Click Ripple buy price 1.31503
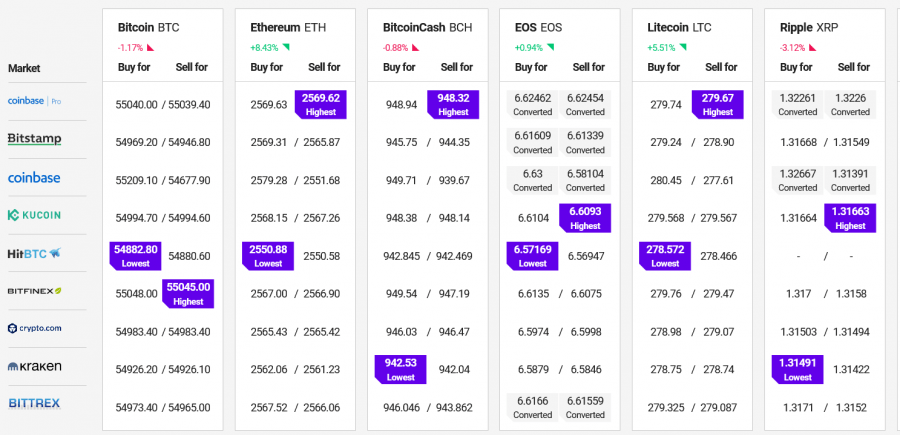 [x=798, y=332]
